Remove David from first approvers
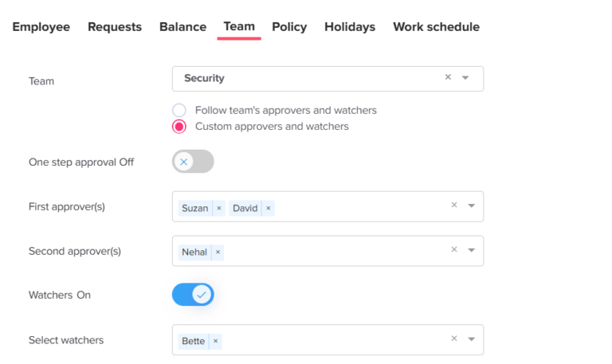This screenshot has width=612, height=364. click(x=269, y=208)
